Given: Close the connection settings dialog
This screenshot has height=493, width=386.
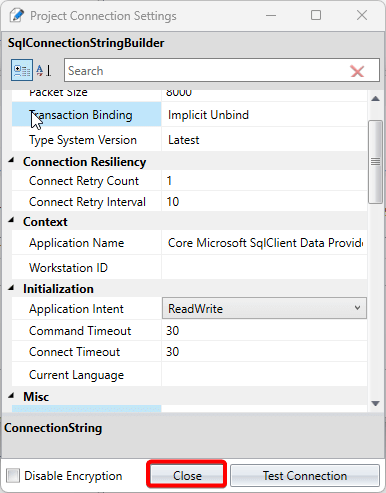Looking at the screenshot, I should tap(187, 475).
